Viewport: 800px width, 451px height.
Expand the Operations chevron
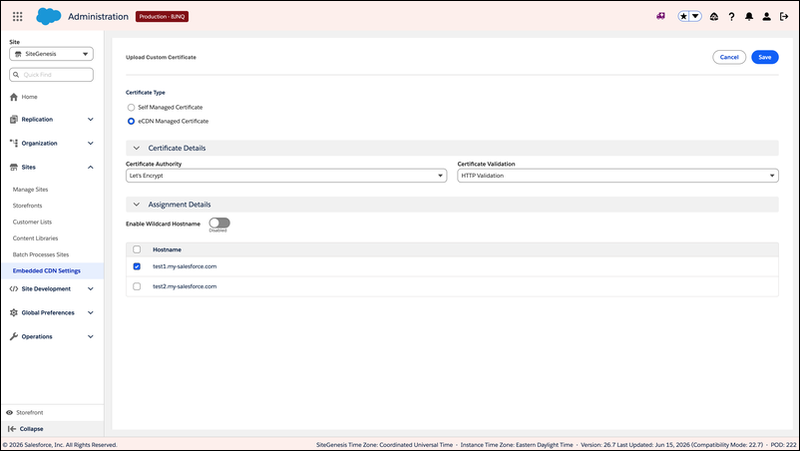[90, 337]
